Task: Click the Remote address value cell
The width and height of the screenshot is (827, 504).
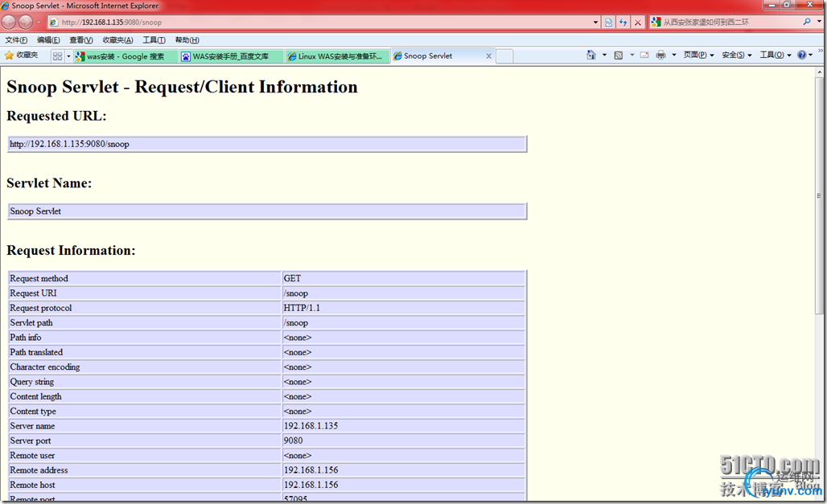Action: (x=404, y=470)
